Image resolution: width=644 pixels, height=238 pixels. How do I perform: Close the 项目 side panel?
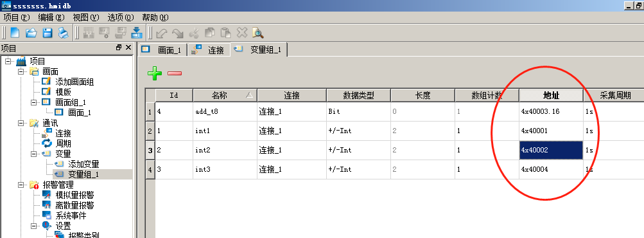click(x=128, y=48)
